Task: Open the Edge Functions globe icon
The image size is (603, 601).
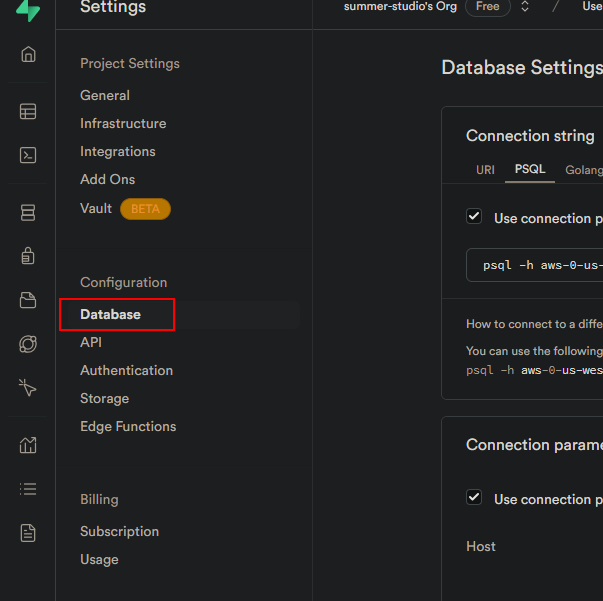Action: click(28, 344)
